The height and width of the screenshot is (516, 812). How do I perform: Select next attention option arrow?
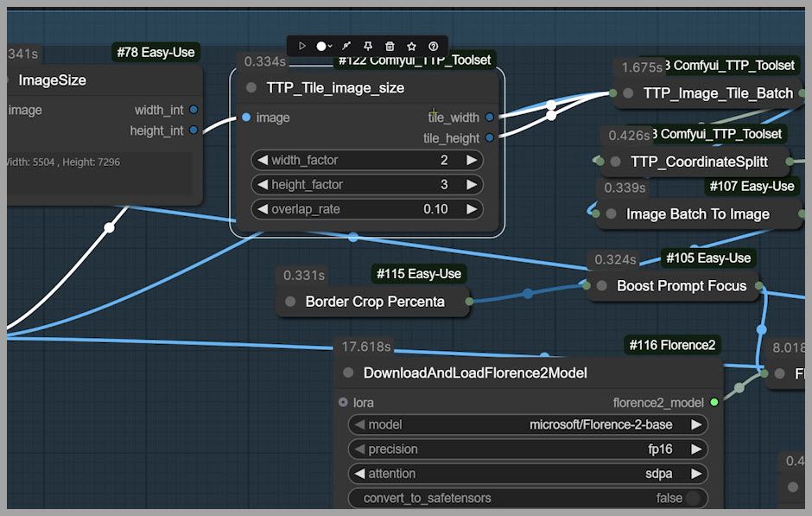coord(696,474)
